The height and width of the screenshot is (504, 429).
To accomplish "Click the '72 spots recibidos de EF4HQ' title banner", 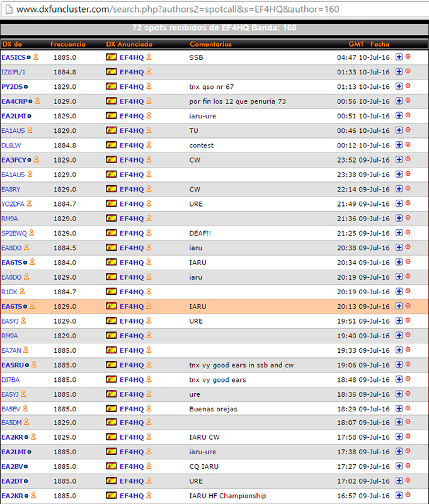I will click(x=214, y=28).
